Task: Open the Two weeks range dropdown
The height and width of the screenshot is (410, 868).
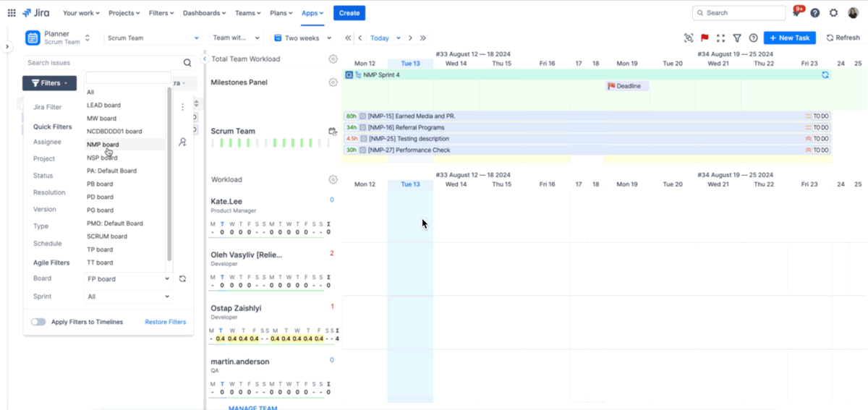Action: (x=301, y=38)
